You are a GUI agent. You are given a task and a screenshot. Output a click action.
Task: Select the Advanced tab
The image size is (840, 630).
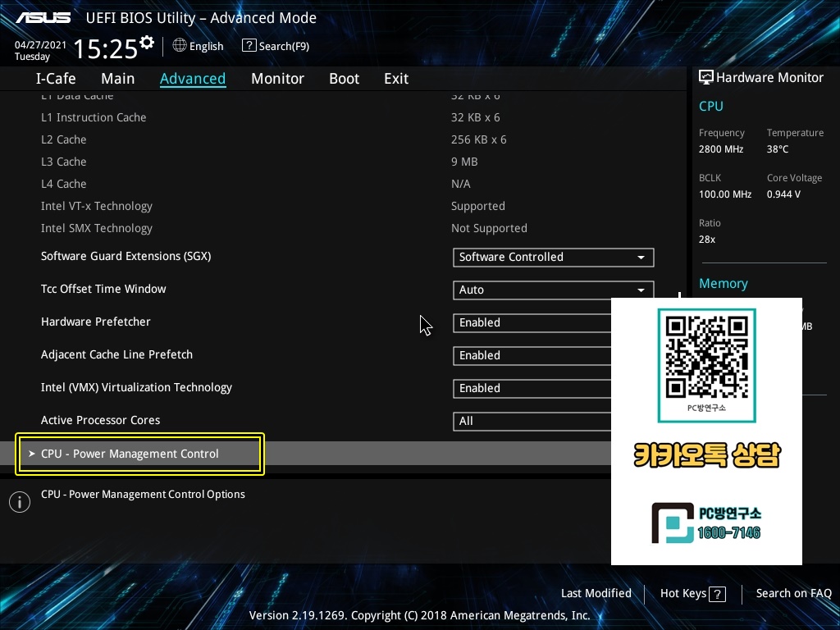pos(193,79)
